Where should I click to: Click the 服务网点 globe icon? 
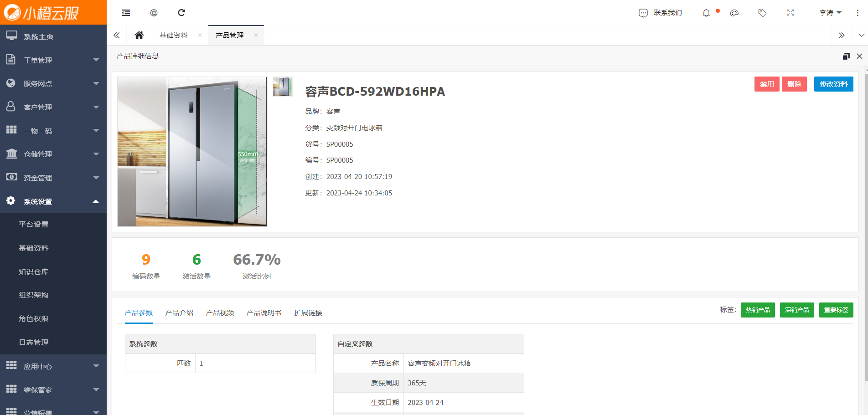(x=11, y=83)
